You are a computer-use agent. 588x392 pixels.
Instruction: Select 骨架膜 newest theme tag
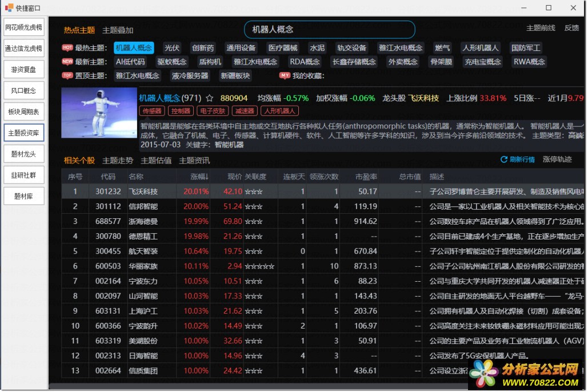441,62
